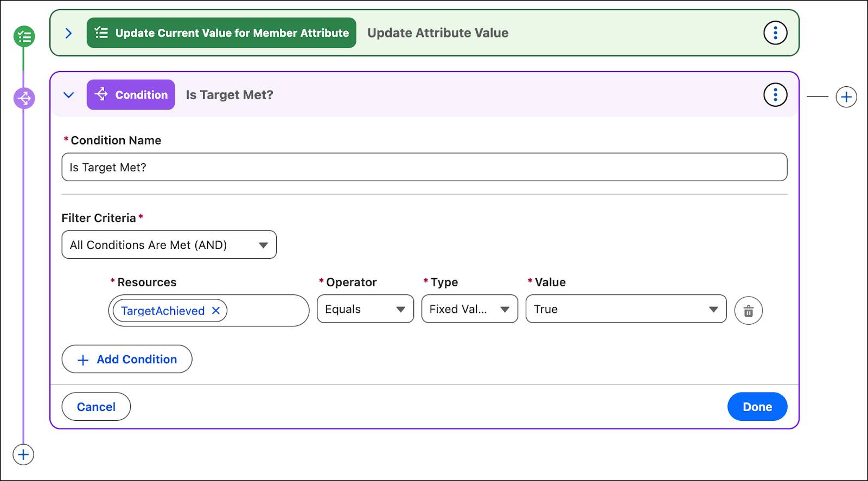
Task: Collapse the Is Target Met? condition
Action: (x=68, y=95)
